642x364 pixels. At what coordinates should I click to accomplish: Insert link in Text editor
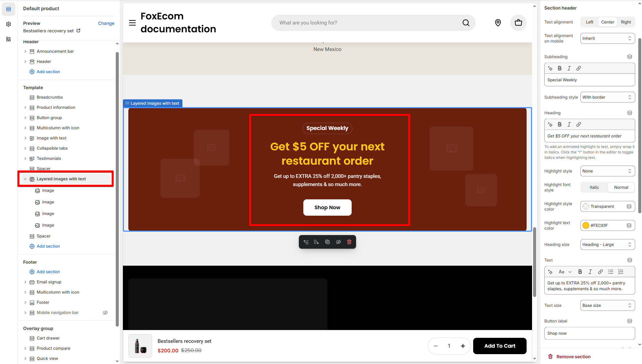(600, 272)
